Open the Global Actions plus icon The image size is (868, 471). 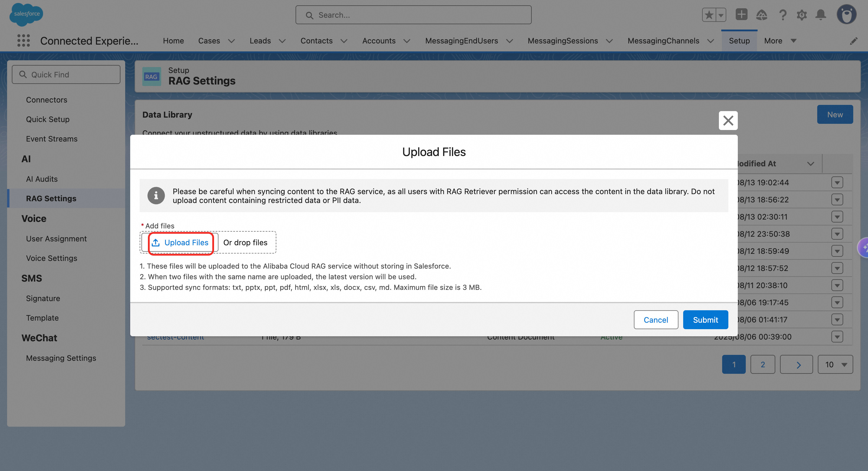(x=741, y=14)
